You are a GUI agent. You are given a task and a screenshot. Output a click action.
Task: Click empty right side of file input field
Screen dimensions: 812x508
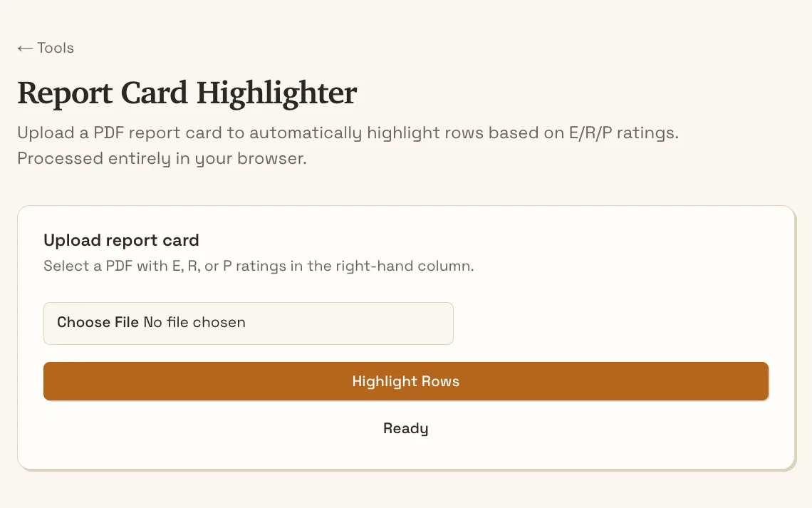(352, 323)
